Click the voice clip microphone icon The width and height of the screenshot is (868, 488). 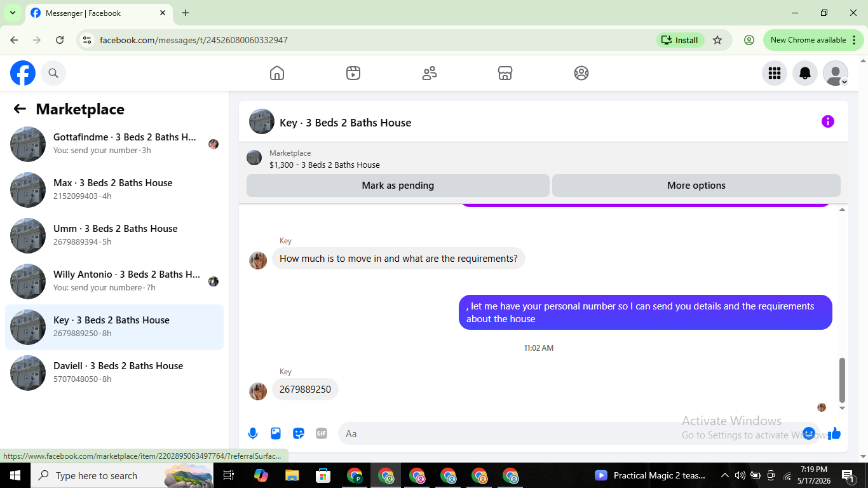253,433
